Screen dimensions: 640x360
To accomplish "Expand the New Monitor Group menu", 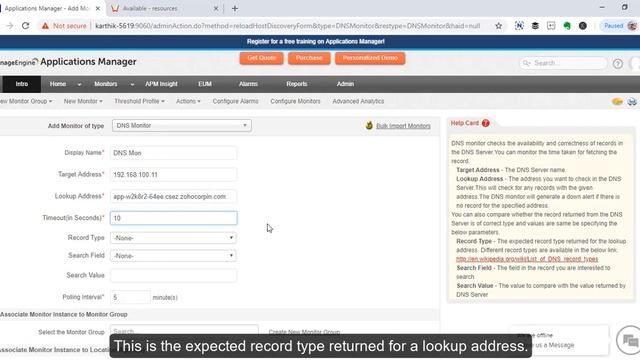I will [x=26, y=101].
